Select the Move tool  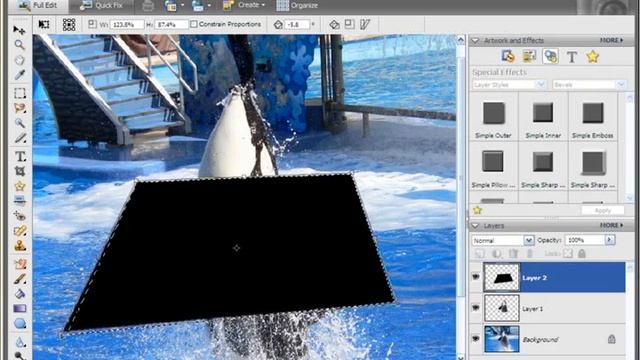point(19,30)
